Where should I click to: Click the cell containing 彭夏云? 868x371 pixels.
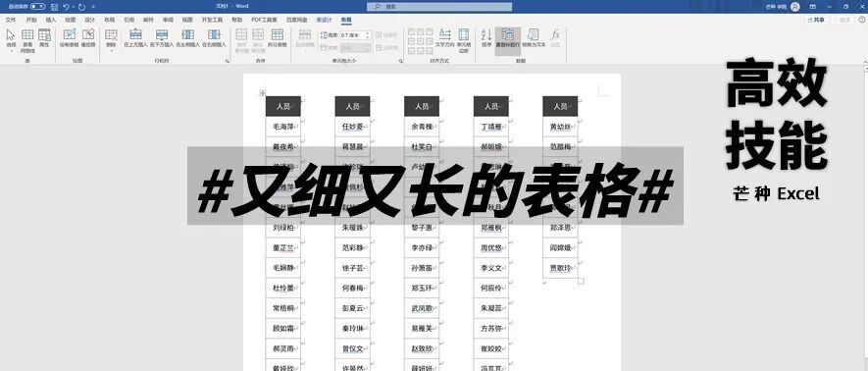tap(352, 308)
